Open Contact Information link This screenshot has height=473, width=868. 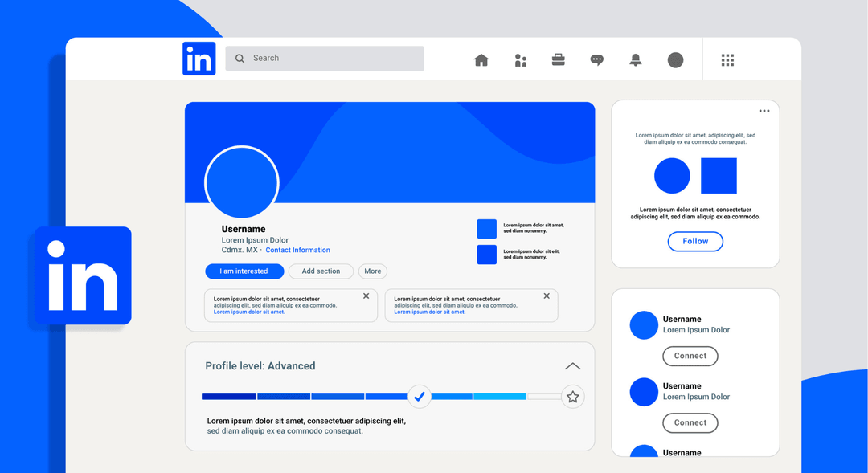297,250
